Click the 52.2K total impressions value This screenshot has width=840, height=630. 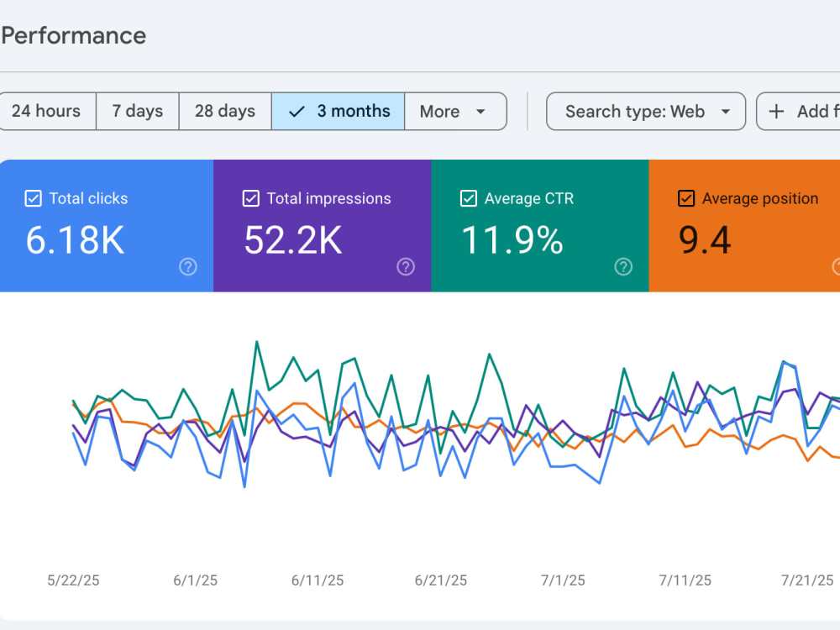[293, 240]
